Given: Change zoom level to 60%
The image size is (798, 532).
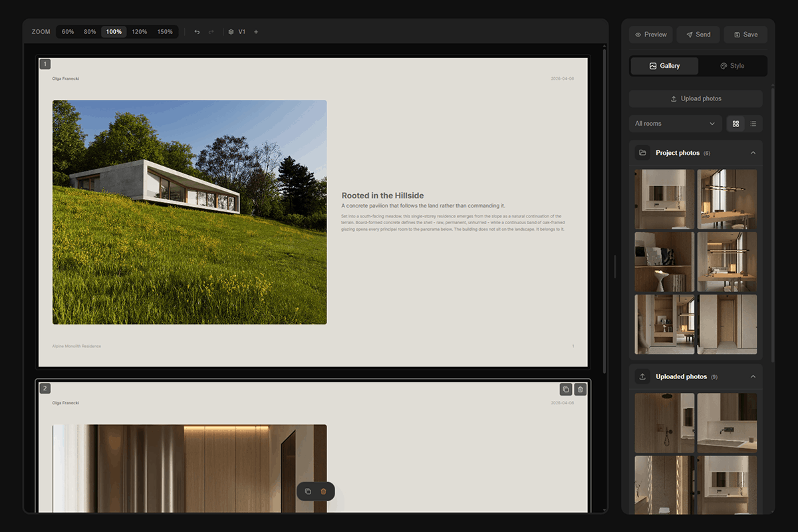Looking at the screenshot, I should [x=67, y=31].
